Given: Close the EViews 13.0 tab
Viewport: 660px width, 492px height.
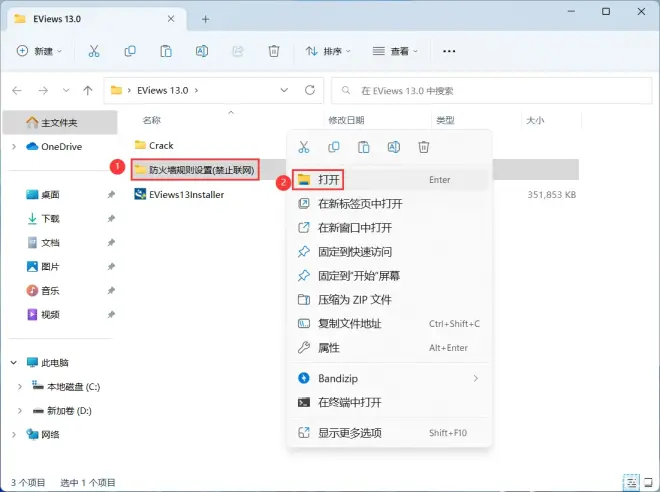Looking at the screenshot, I should pos(171,19).
